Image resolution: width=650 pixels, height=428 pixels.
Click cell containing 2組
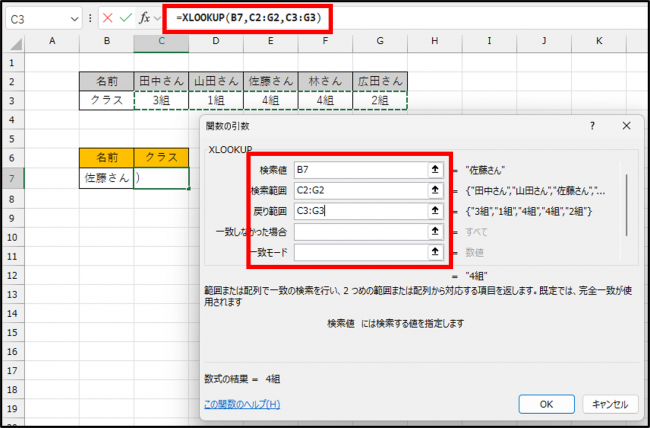pos(380,100)
